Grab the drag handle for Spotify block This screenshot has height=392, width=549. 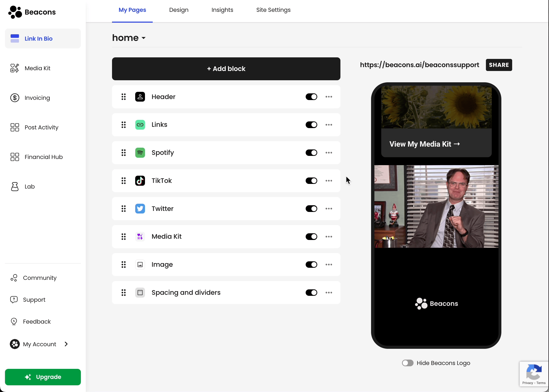tap(124, 153)
